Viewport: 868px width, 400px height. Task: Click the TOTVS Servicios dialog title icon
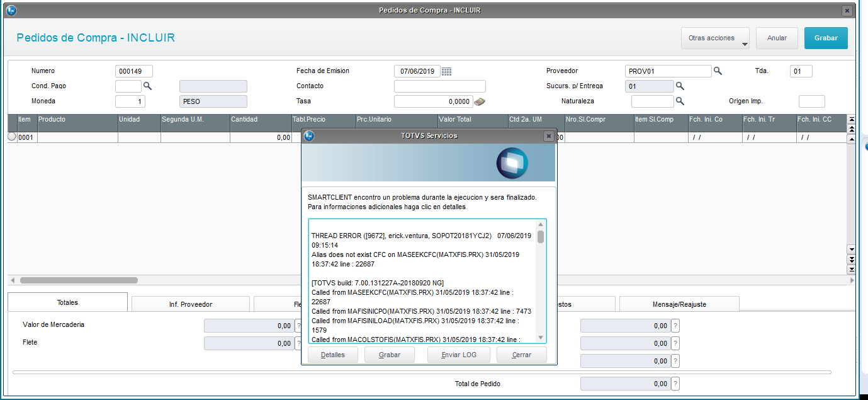pos(309,135)
